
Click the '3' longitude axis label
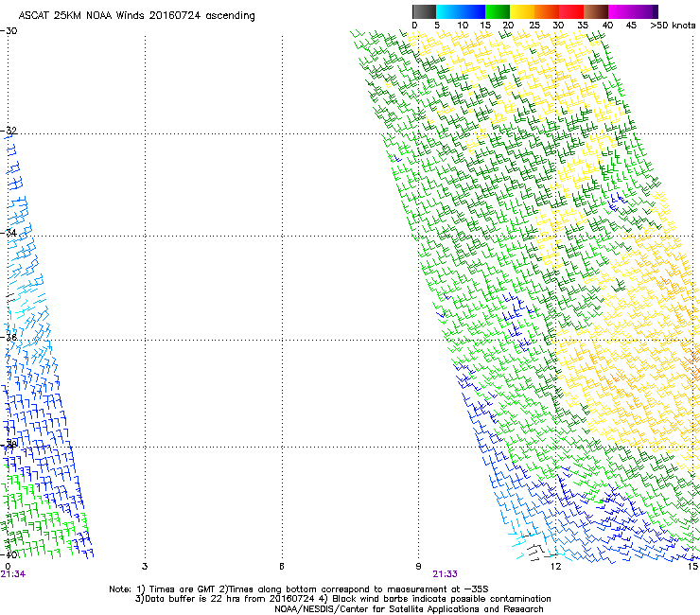click(x=145, y=567)
